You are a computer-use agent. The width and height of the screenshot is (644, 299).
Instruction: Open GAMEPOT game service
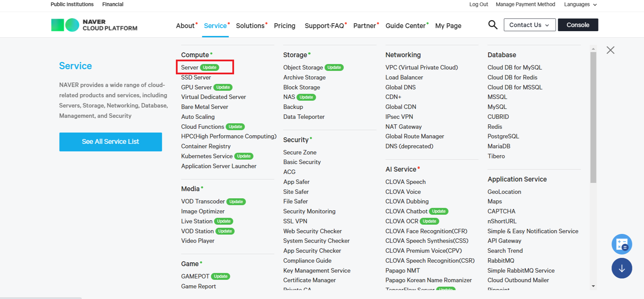[x=195, y=276]
